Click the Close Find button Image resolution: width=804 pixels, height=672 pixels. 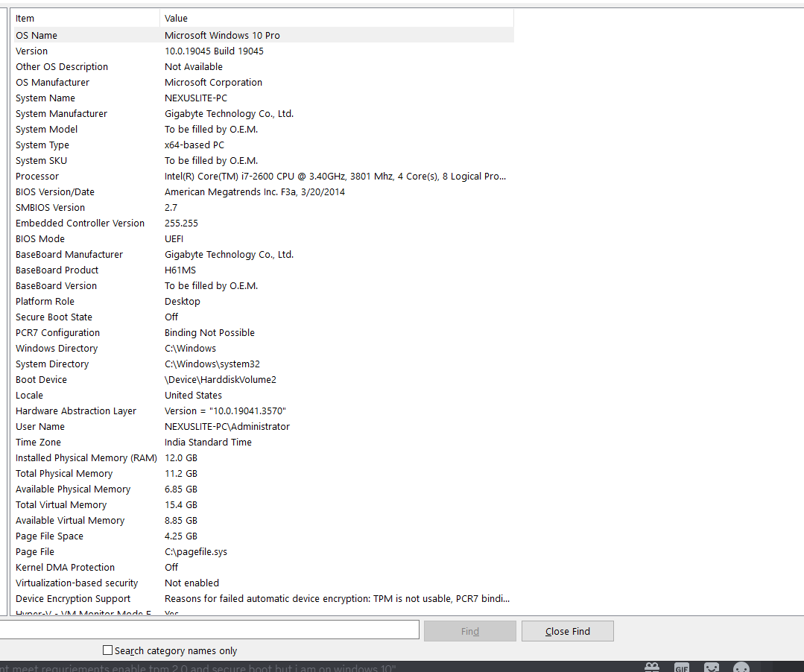click(568, 631)
